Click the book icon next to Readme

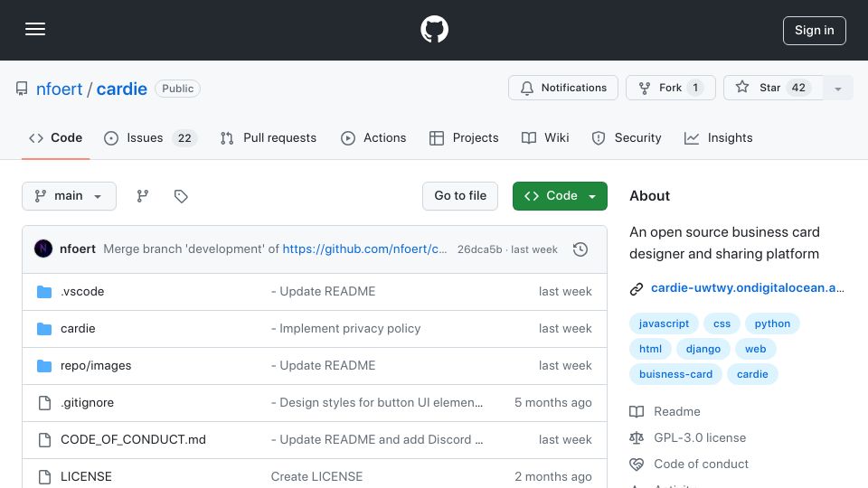637,412
